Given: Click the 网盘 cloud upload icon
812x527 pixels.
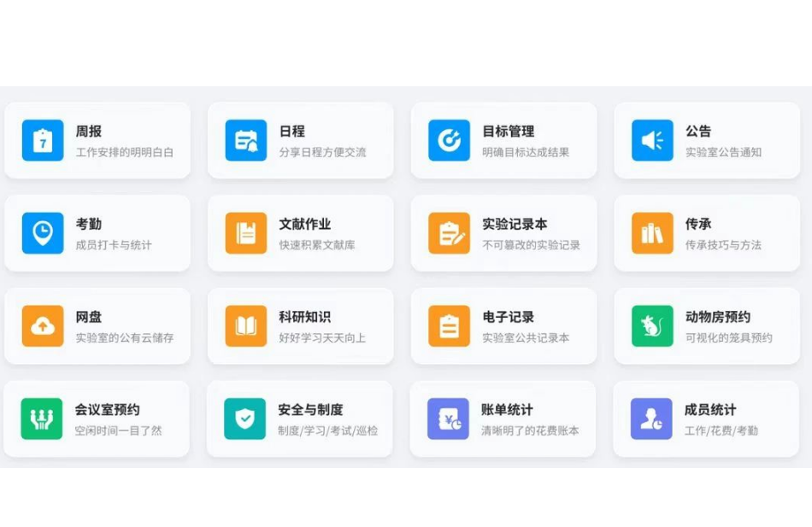Looking at the screenshot, I should [43, 325].
